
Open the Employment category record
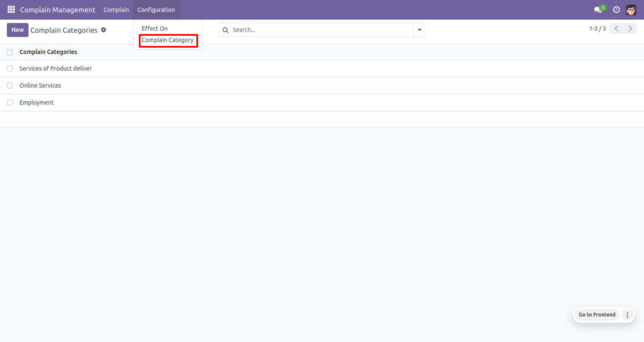point(37,103)
